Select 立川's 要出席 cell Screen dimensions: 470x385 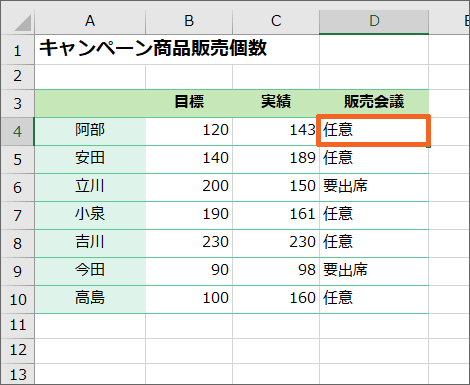tap(374, 187)
